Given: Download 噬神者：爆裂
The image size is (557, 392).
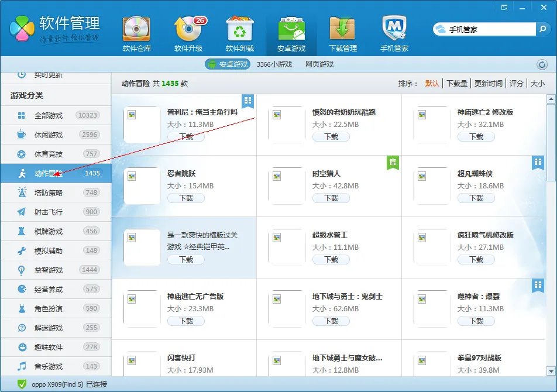Looking at the screenshot, I should [476, 321].
